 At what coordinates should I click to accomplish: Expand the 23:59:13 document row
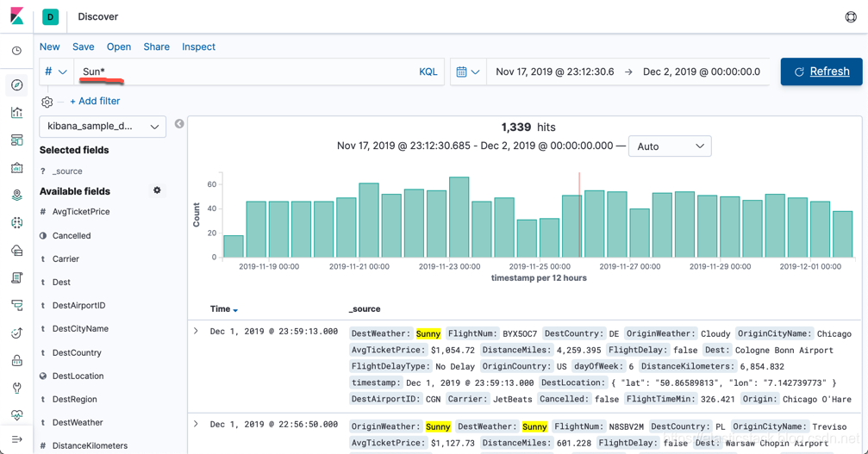pos(196,331)
